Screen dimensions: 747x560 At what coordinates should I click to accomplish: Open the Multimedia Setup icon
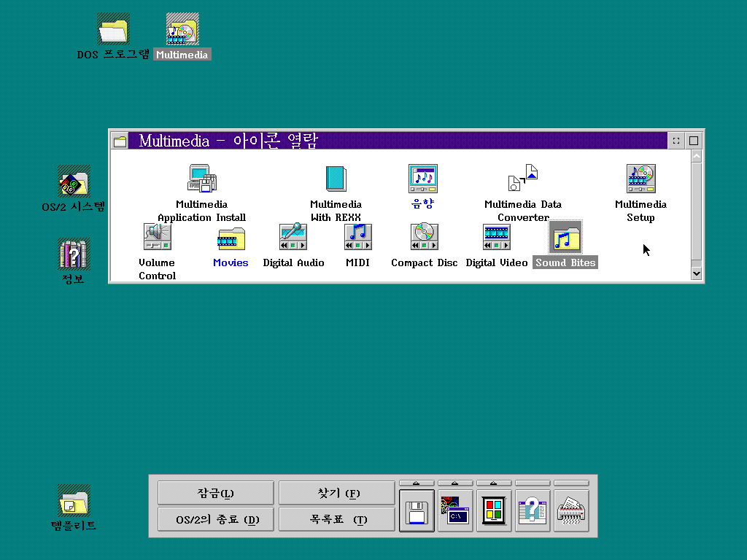pyautogui.click(x=640, y=179)
